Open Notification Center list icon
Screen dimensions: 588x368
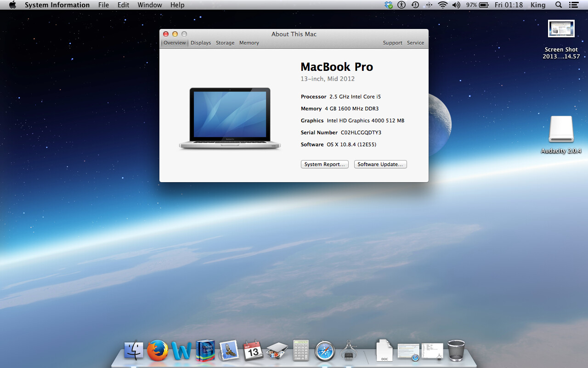573,5
